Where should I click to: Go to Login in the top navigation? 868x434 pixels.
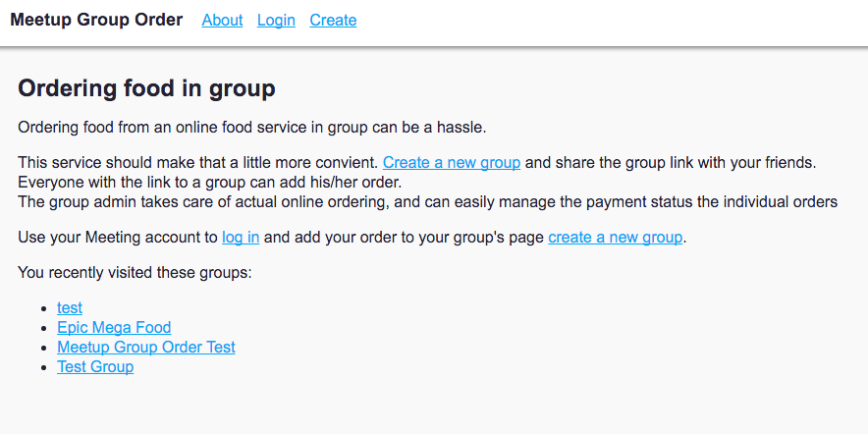[276, 20]
